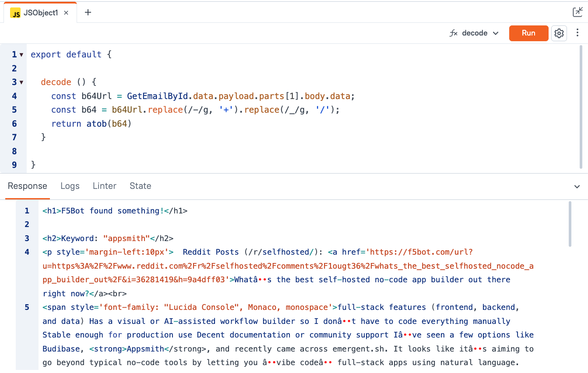
Task: Open the decode function dropdown
Action: tap(495, 33)
